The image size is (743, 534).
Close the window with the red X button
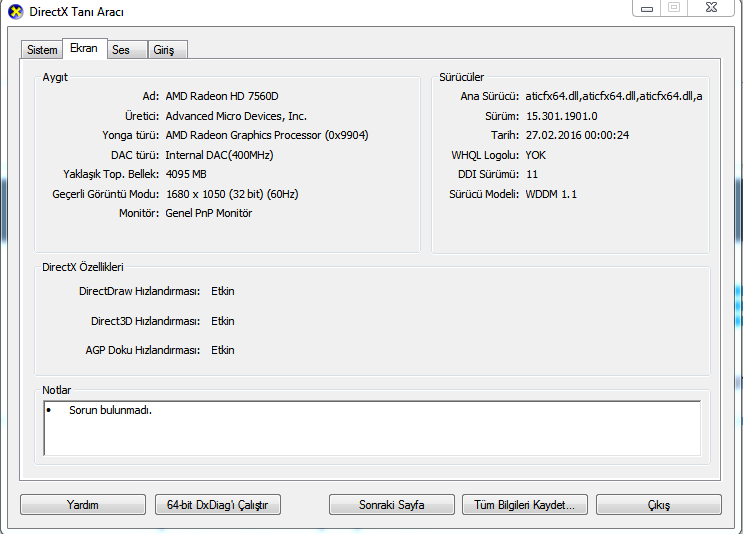[713, 7]
